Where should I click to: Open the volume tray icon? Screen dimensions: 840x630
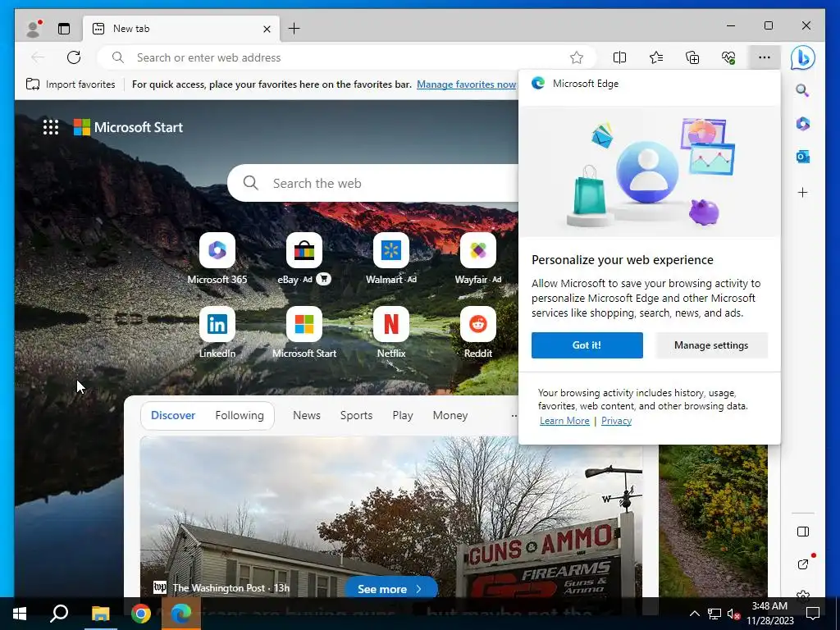[733, 614]
